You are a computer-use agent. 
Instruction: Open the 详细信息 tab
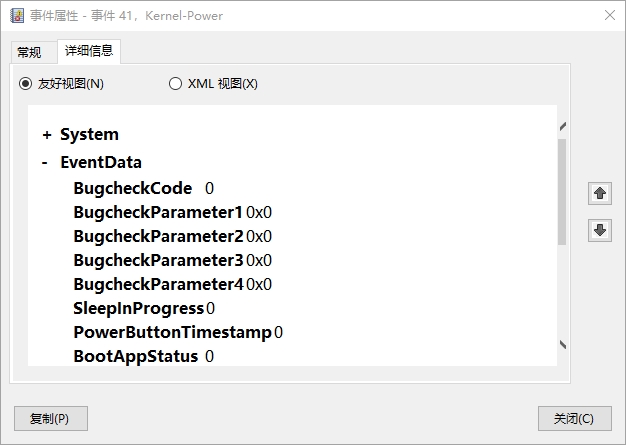pyautogui.click(x=89, y=51)
